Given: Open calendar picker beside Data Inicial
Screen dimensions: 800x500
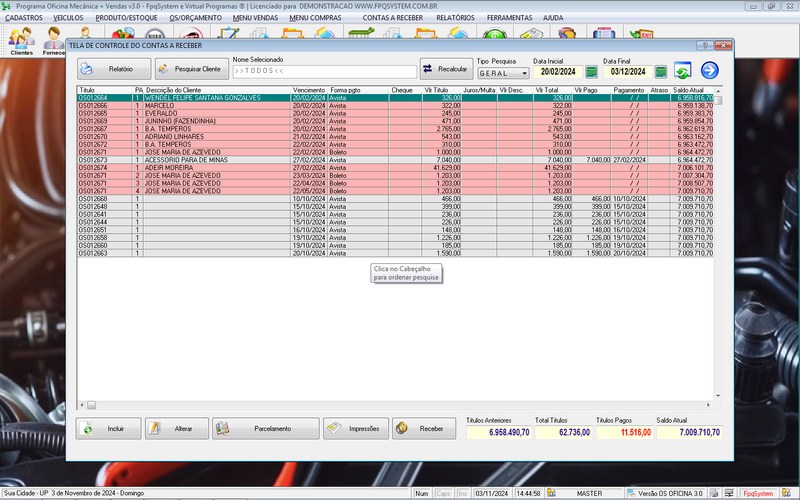Looking at the screenshot, I should (x=591, y=72).
